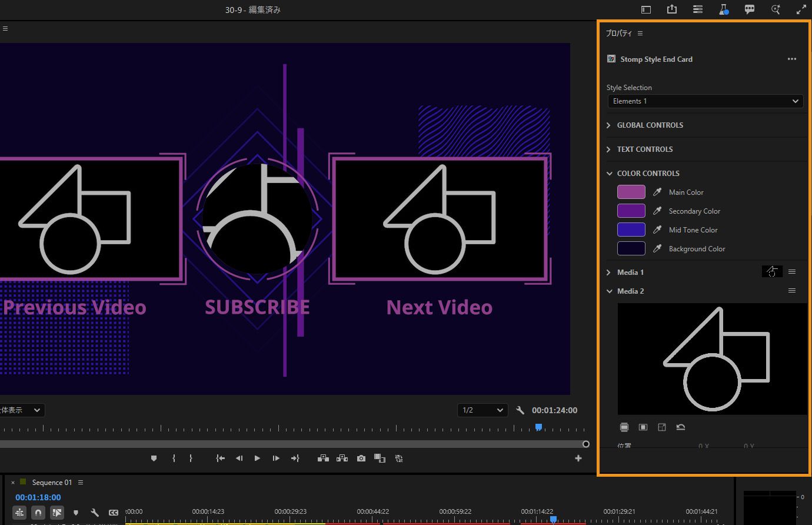Open the 1/2 playback resolution dropdown
Image resolution: width=812 pixels, height=525 pixels.
coord(482,410)
